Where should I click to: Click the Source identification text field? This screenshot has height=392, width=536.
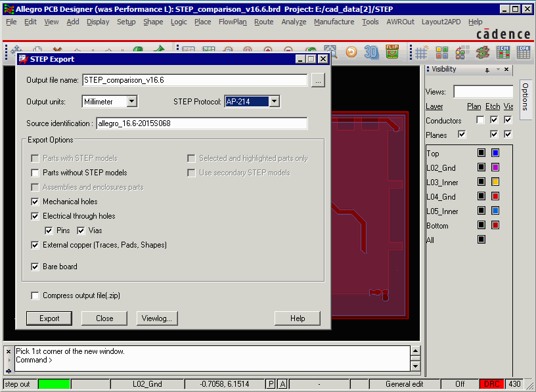(x=202, y=123)
